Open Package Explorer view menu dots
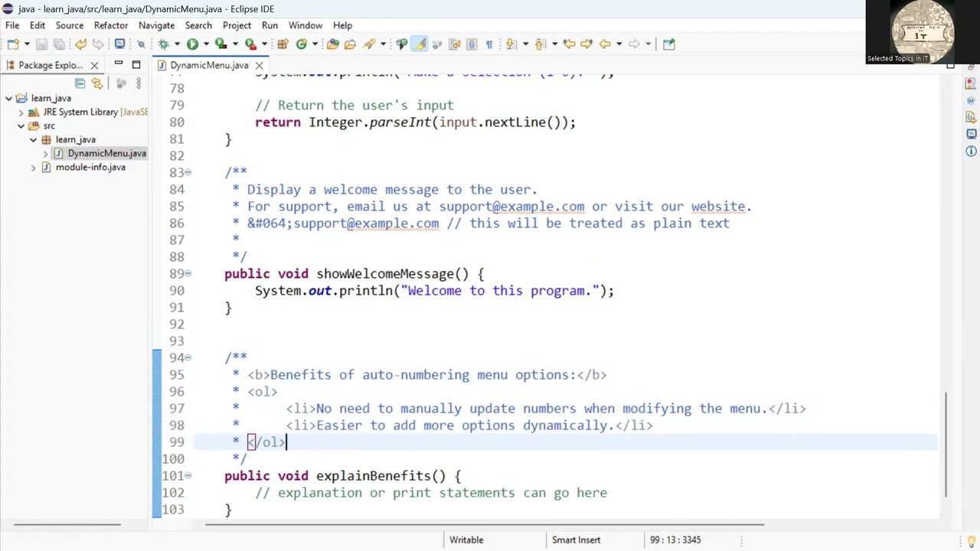The image size is (980, 551). coord(139,83)
